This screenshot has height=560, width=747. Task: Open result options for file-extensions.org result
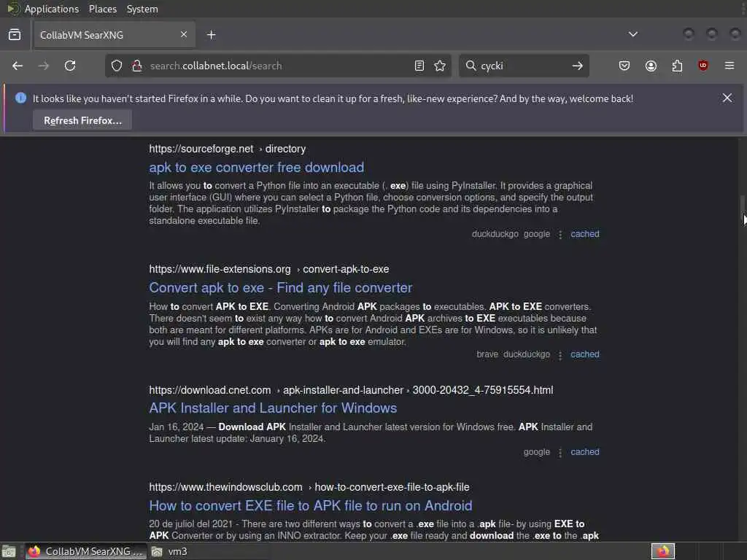click(560, 355)
